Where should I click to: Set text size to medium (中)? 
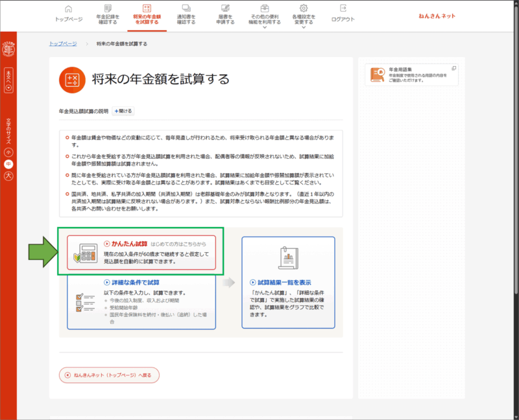(x=9, y=163)
